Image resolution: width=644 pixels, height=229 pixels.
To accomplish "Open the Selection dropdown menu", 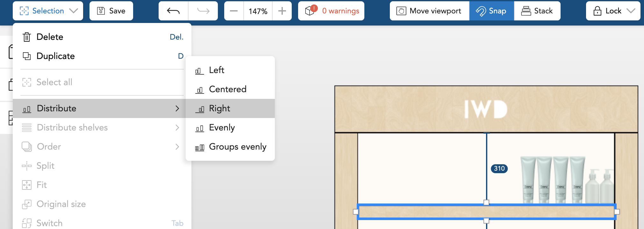I will (48, 11).
